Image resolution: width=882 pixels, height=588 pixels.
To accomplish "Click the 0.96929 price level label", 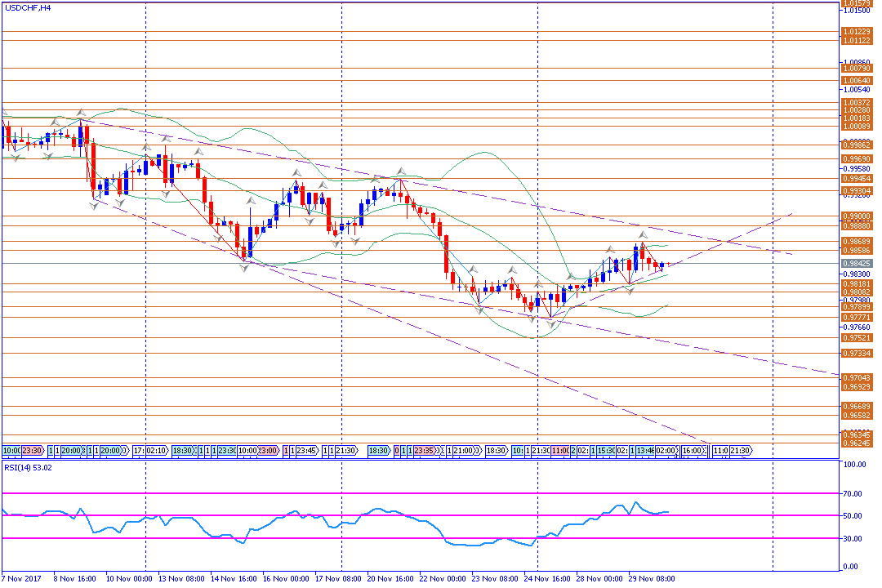I will click(857, 387).
